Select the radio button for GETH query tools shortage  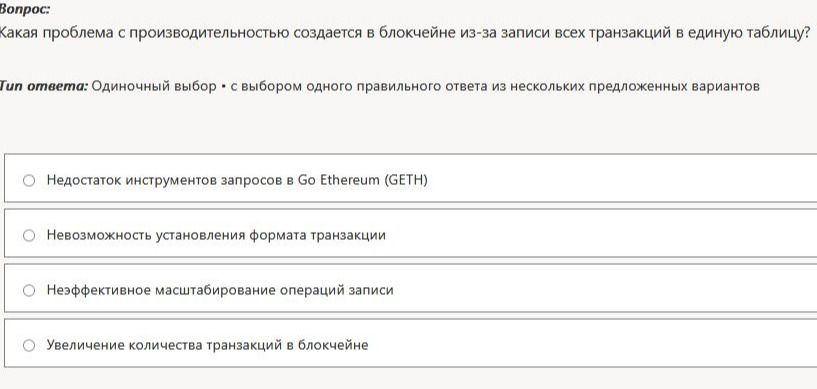click(29, 180)
